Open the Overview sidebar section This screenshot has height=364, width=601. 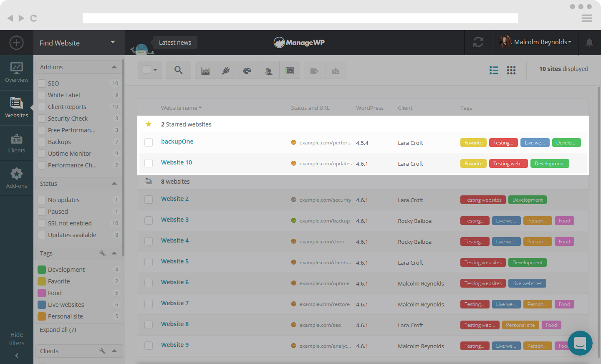click(x=17, y=73)
